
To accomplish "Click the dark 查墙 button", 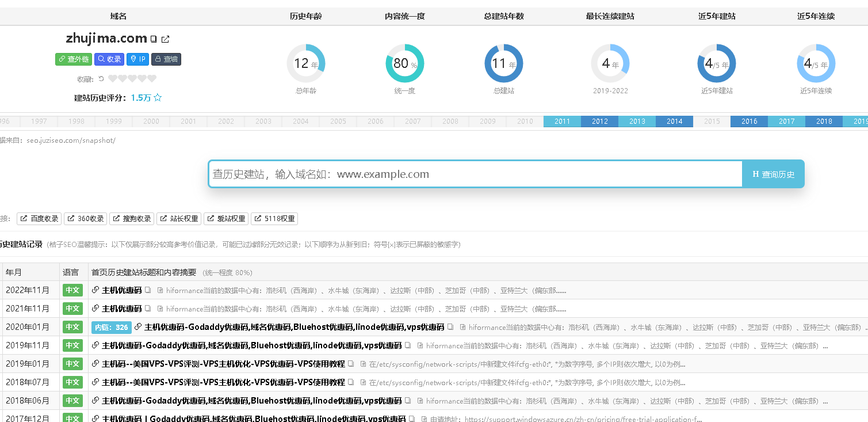I will (x=166, y=59).
